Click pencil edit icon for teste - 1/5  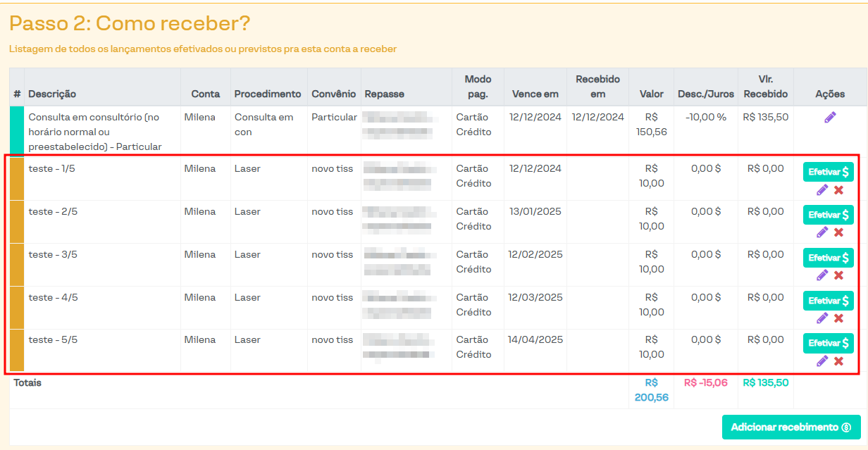tap(821, 190)
